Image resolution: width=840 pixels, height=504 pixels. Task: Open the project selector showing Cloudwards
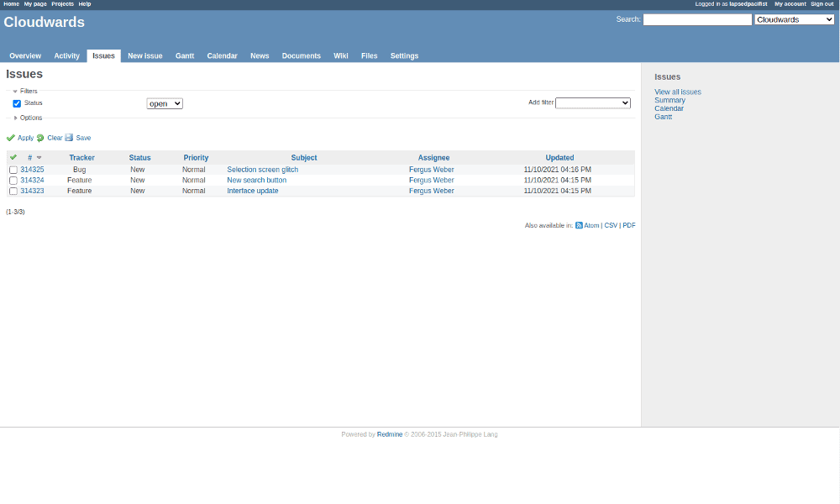click(795, 19)
